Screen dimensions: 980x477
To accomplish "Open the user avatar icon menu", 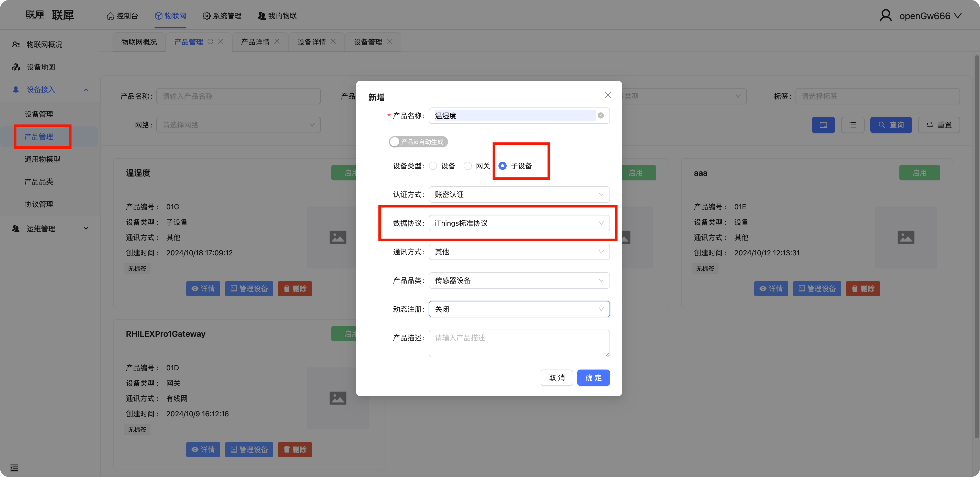I will coord(885,16).
